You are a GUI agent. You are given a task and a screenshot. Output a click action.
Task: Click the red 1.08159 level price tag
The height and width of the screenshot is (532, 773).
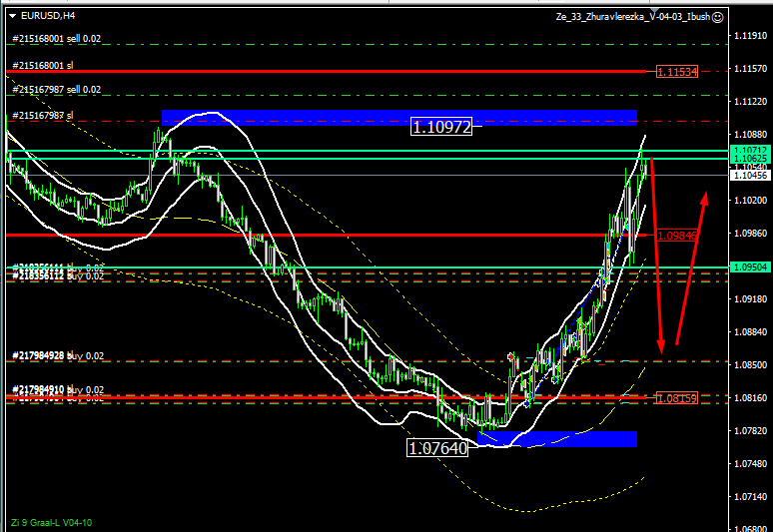677,398
